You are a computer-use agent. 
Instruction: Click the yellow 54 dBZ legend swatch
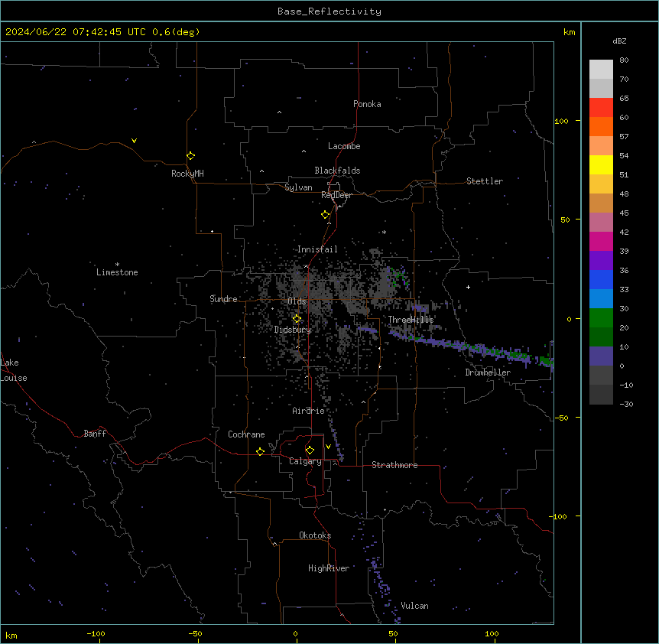tap(601, 164)
